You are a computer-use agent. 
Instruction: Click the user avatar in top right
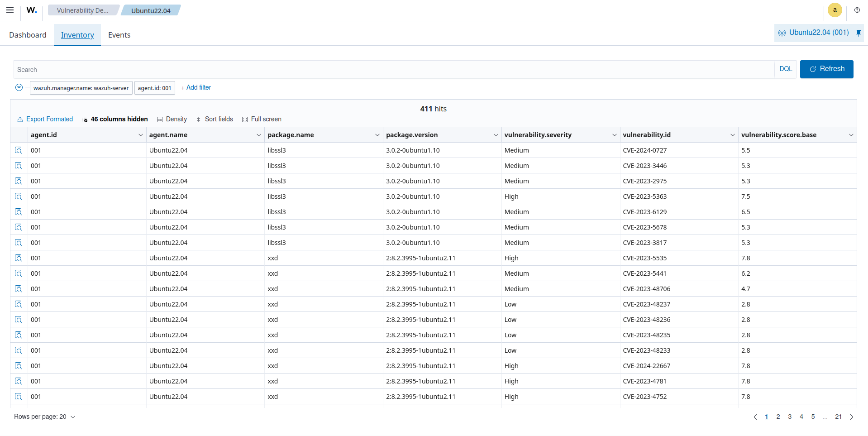(x=835, y=10)
